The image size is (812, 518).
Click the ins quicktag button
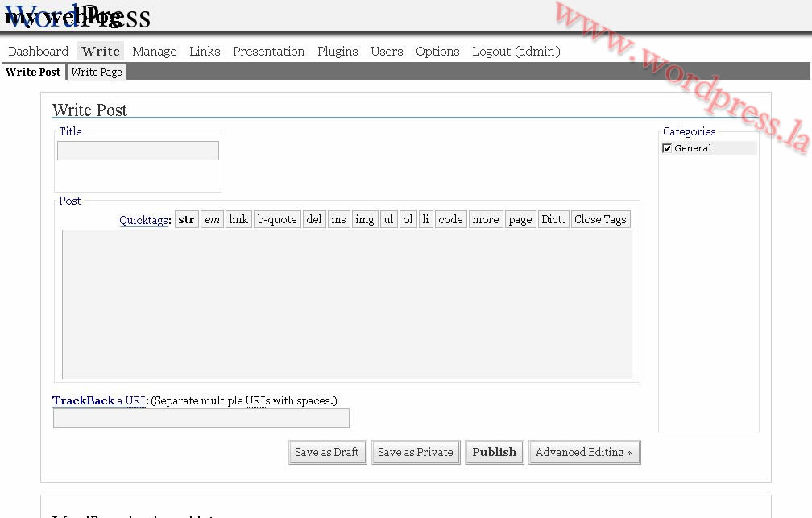pos(338,219)
